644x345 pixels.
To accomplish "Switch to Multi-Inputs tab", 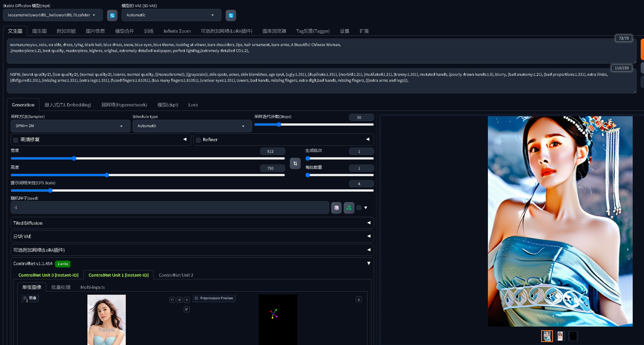I will tap(92, 287).
